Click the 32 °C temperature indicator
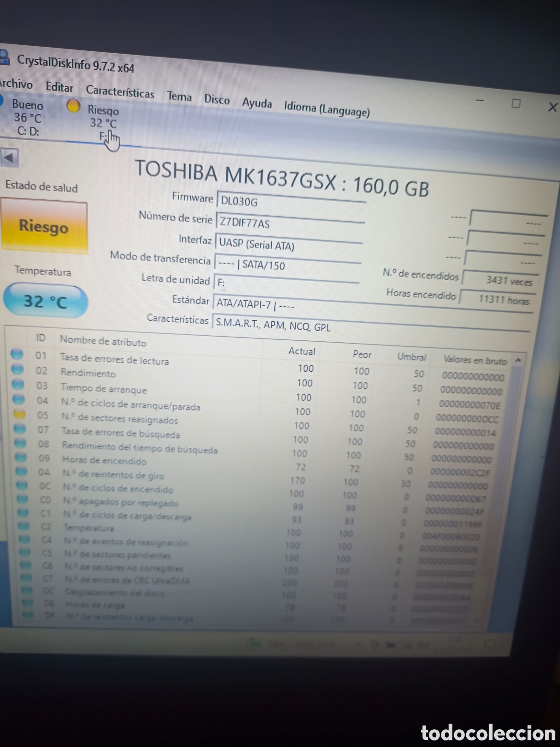This screenshot has width=560, height=747. 45,301
